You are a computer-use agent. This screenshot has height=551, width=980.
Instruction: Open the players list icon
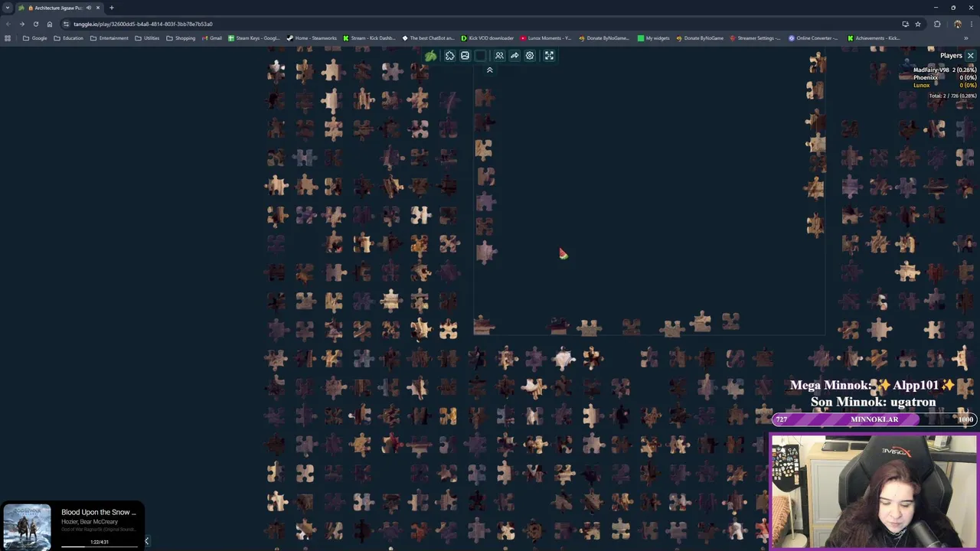499,56
